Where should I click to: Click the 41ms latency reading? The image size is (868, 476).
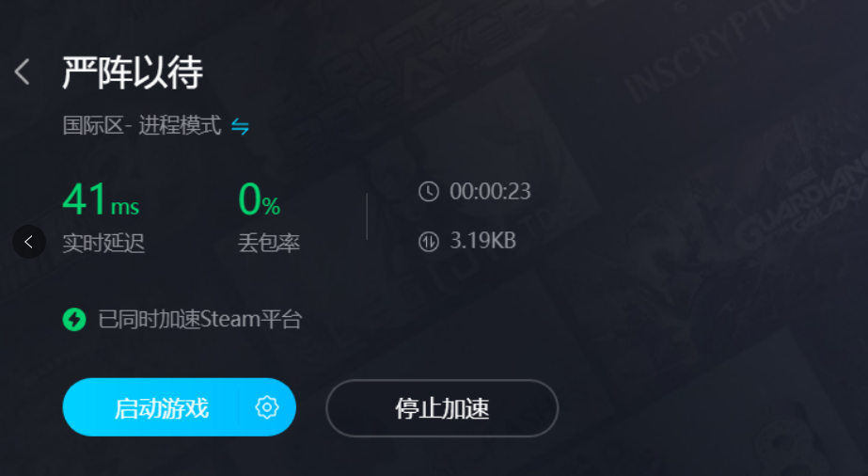(x=101, y=199)
